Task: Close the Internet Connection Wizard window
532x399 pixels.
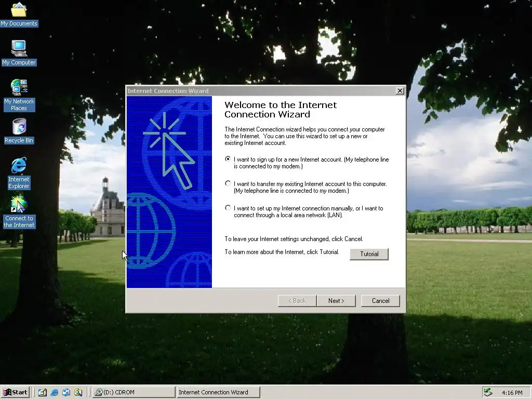Action: [x=400, y=90]
